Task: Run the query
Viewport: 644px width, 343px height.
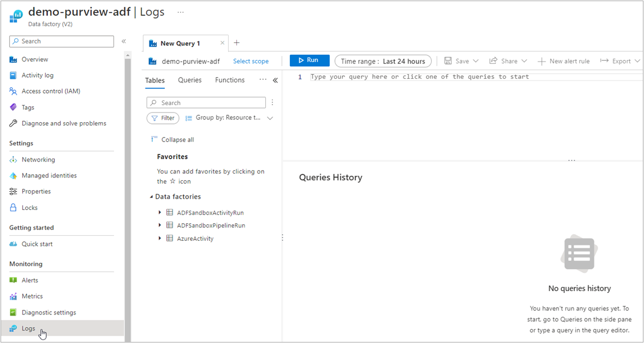Action: tap(310, 60)
